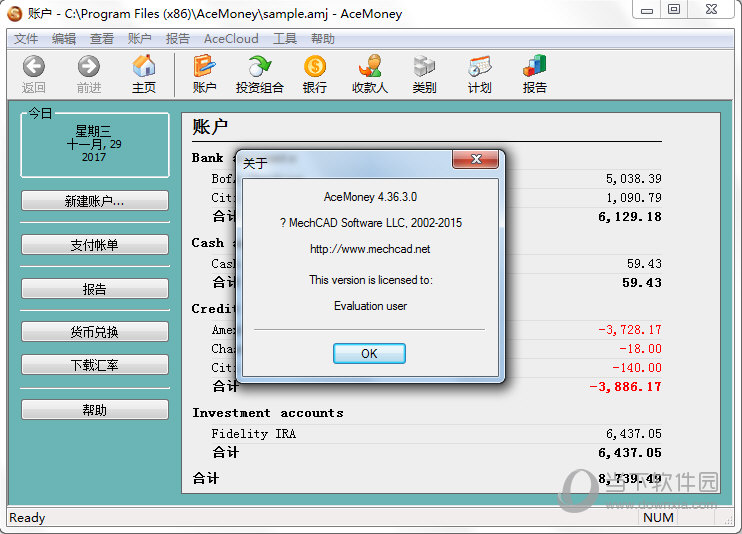
Task: Open the Bank (银行) dollar icon
Action: (315, 66)
